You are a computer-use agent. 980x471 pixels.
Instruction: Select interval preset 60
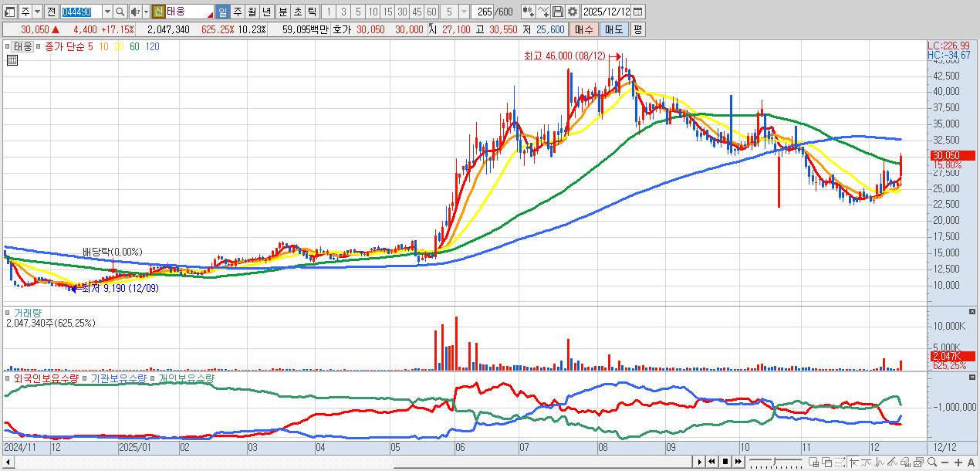(431, 12)
